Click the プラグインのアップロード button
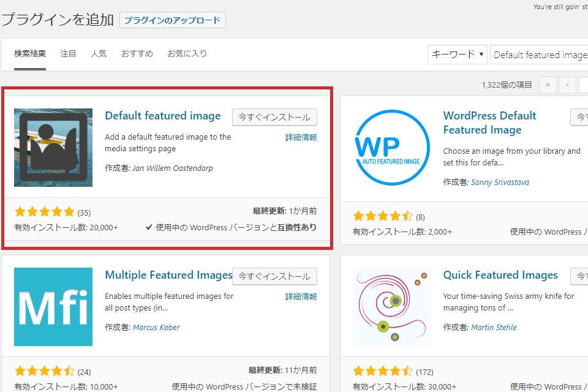This screenshot has height=392, width=588. point(172,20)
